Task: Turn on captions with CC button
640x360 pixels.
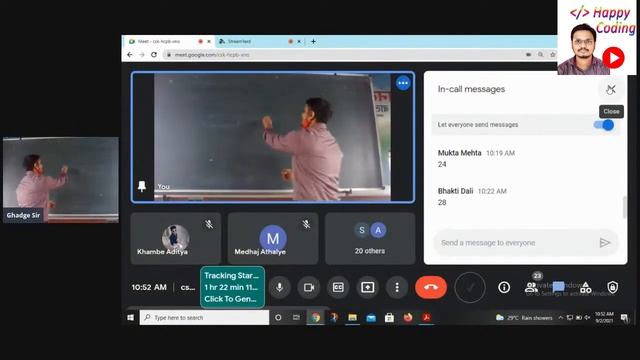Action: 338,287
